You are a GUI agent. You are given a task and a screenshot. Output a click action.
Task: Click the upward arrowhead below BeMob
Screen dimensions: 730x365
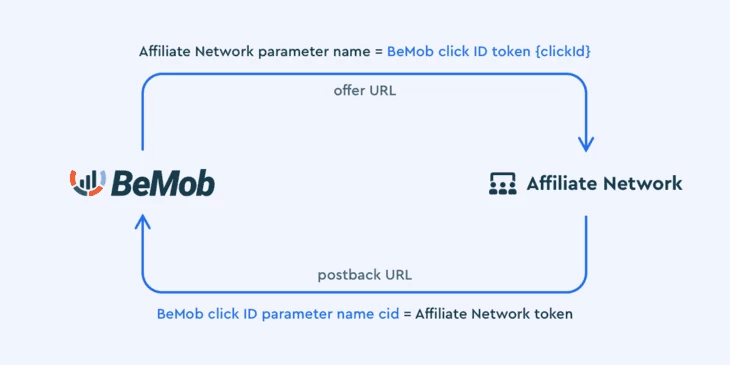pos(142,223)
